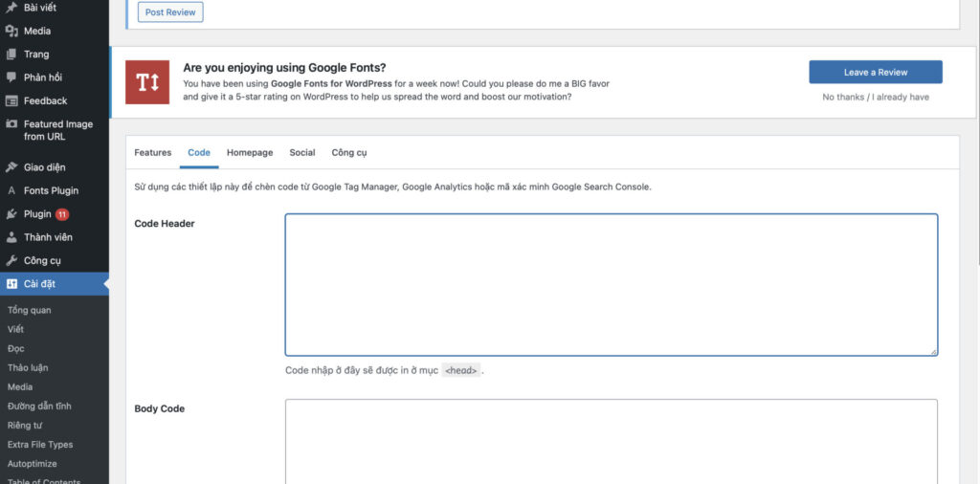Open Featured Image from URL menu

(57, 130)
